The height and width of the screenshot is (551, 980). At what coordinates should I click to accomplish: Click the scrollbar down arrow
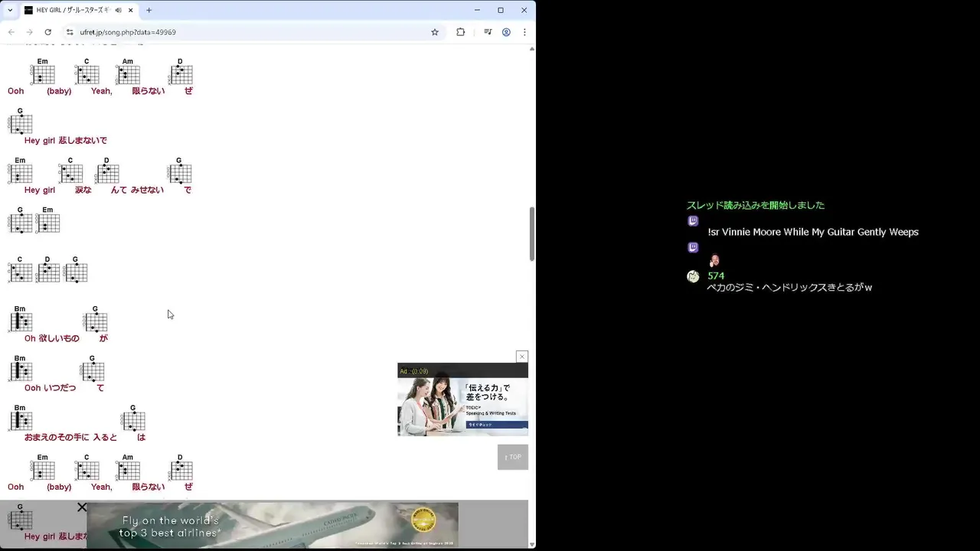point(532,545)
